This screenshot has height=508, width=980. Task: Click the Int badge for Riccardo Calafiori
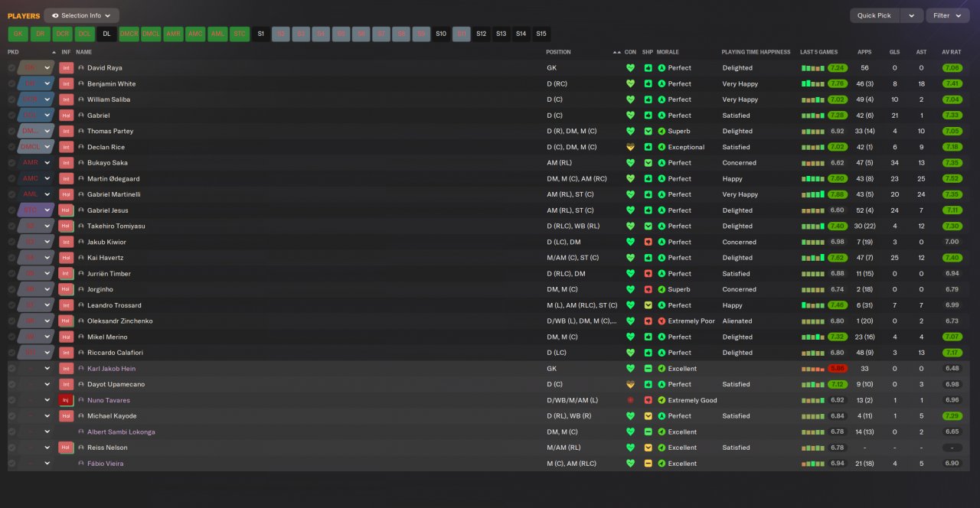click(x=66, y=353)
